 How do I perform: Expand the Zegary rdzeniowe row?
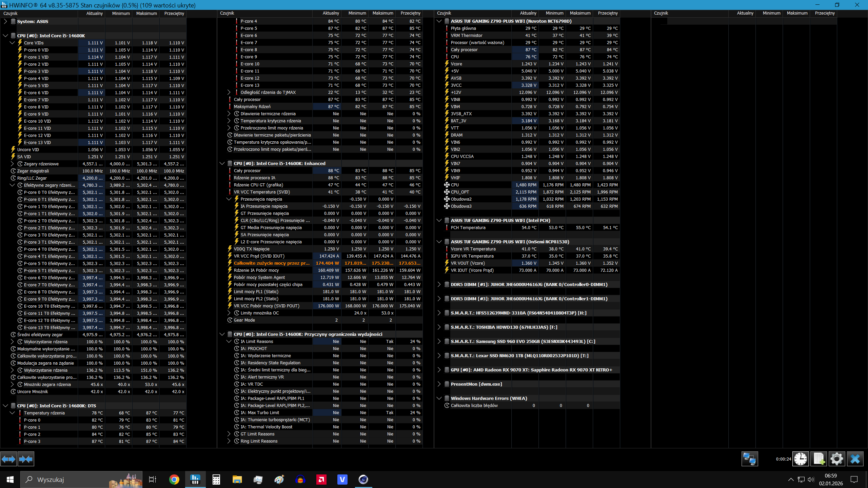(x=12, y=164)
